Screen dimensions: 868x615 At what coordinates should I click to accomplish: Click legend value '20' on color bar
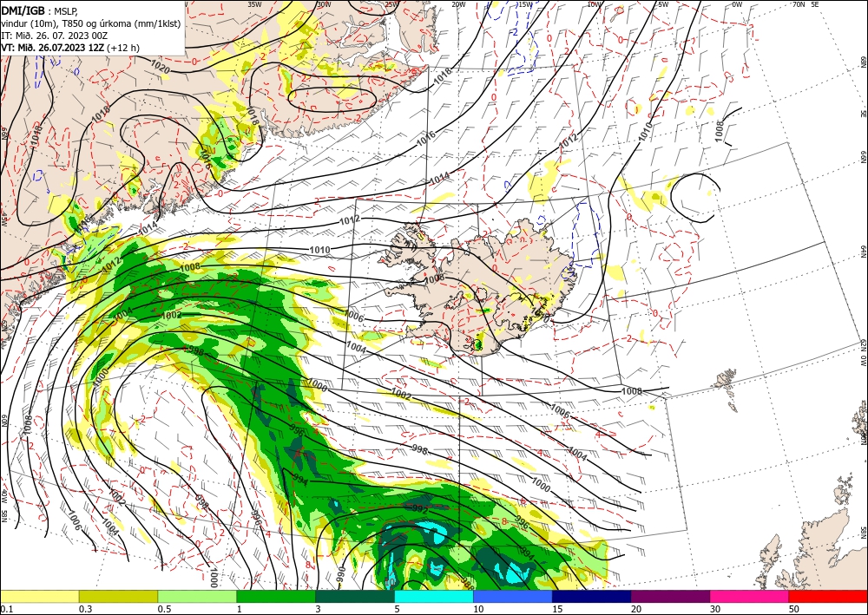(636, 609)
